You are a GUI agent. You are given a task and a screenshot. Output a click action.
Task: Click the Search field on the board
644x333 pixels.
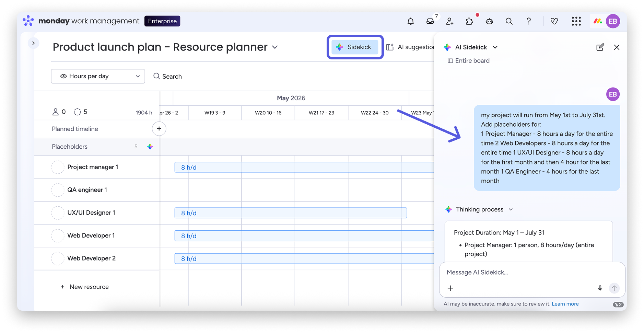167,76
